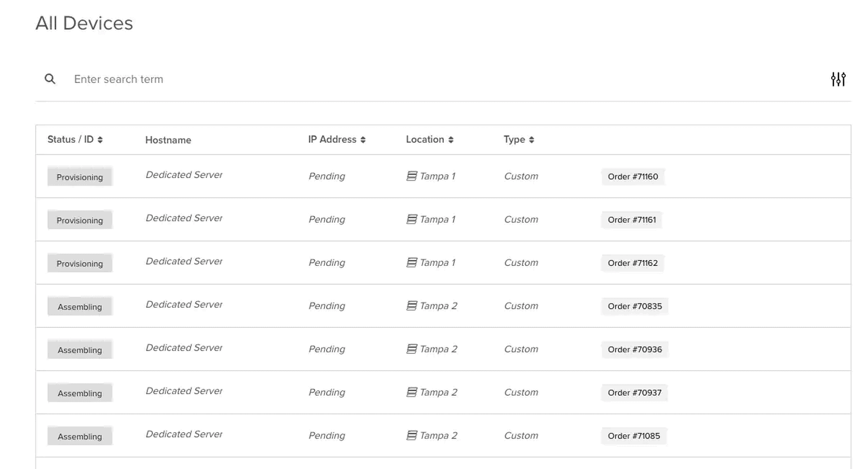
Task: Select Dedicated Server hostname in Order #70835 row
Action: tap(184, 305)
